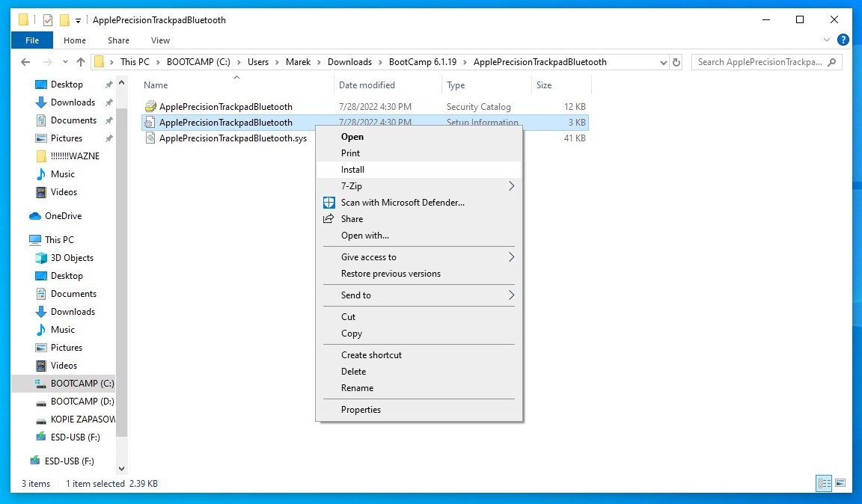The height and width of the screenshot is (504, 862).
Task: Open Properties from the context menu
Action: click(419, 410)
